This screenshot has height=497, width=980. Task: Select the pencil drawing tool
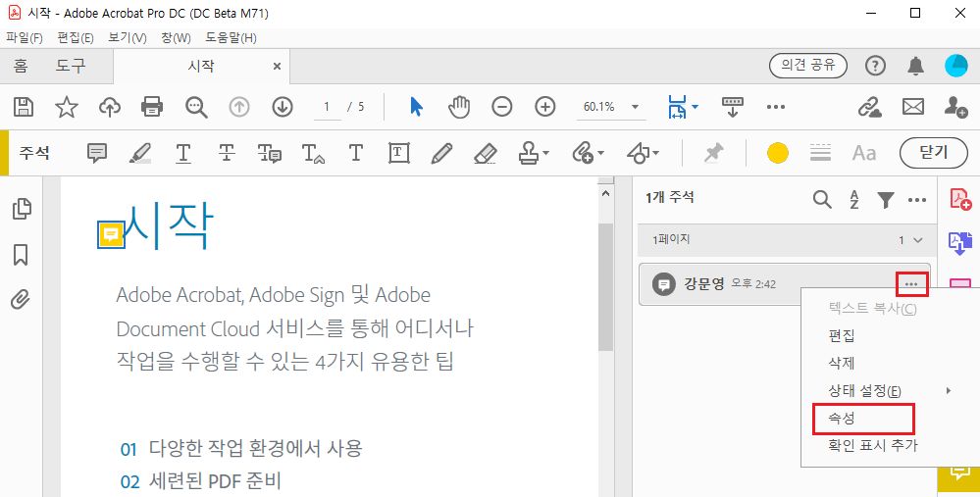[441, 153]
